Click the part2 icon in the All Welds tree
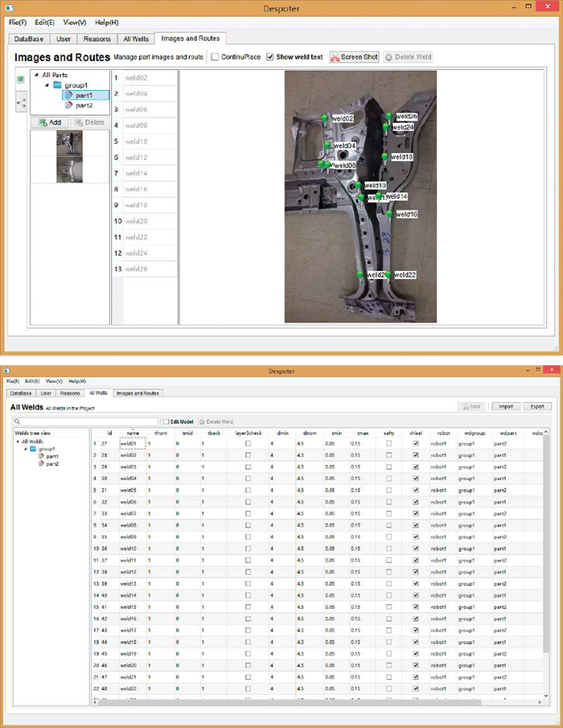The image size is (563, 728). click(x=41, y=464)
